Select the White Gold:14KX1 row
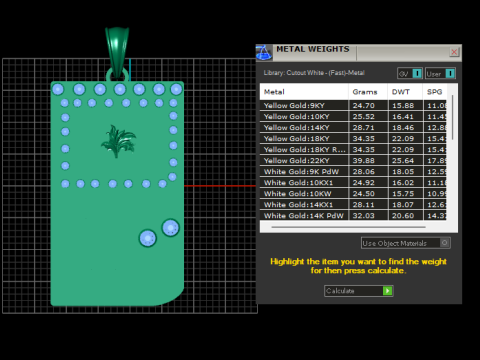The width and height of the screenshot is (480, 360). point(353,205)
